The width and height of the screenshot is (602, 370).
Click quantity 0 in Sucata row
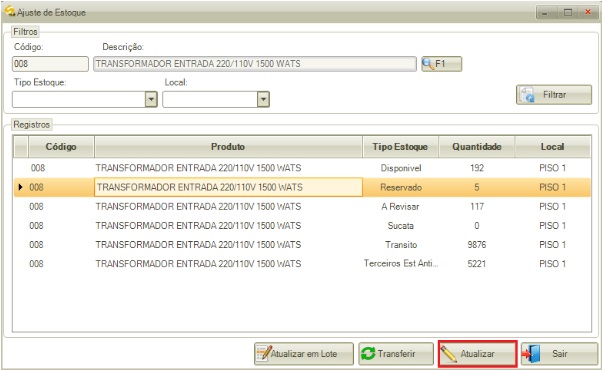(x=477, y=226)
